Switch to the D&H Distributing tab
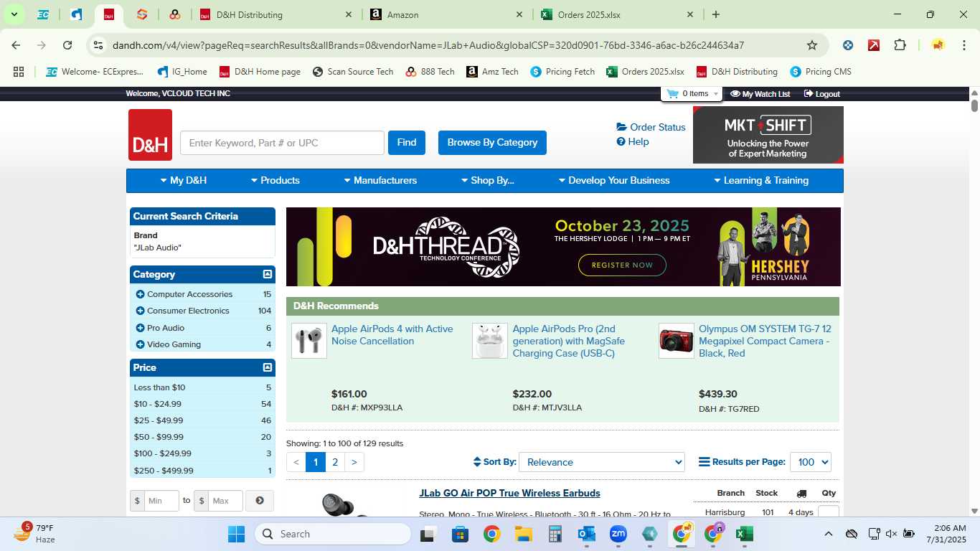This screenshot has height=551, width=980. [276, 14]
